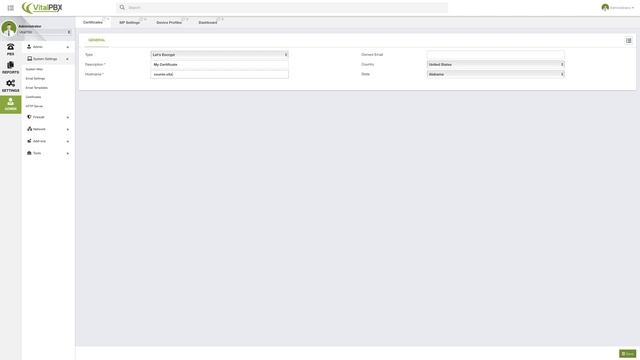Click the Tools toolbox icon
Viewport: 640px width, 360px height.
[x=29, y=153]
